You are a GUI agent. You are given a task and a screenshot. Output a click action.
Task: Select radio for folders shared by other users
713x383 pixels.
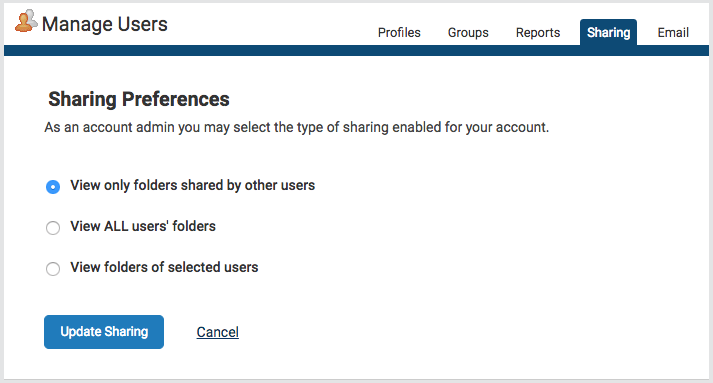[53, 187]
